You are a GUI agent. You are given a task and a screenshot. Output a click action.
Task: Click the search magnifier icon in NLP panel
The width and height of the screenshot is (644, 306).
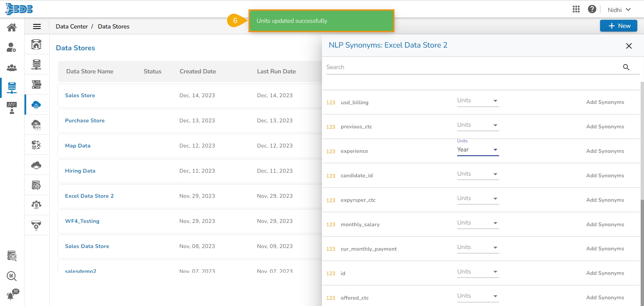pos(626,67)
